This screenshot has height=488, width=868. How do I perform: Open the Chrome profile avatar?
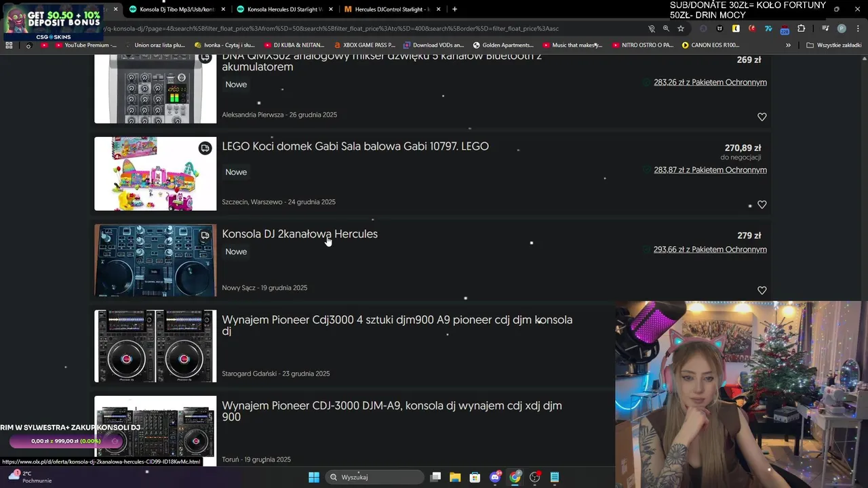tap(842, 28)
